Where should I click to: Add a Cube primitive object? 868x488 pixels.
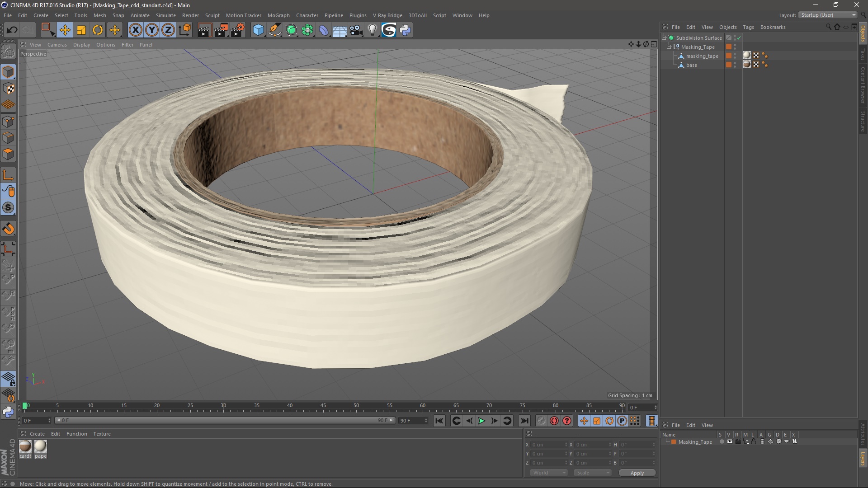click(x=258, y=30)
